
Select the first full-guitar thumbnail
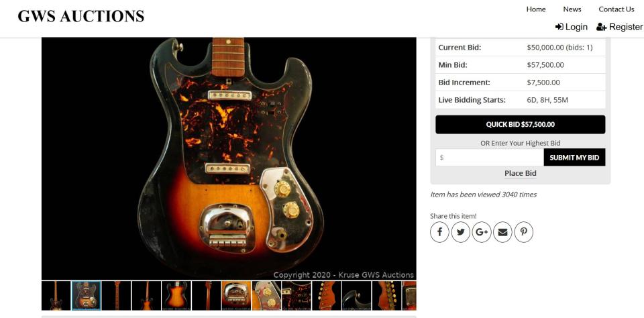pyautogui.click(x=56, y=295)
